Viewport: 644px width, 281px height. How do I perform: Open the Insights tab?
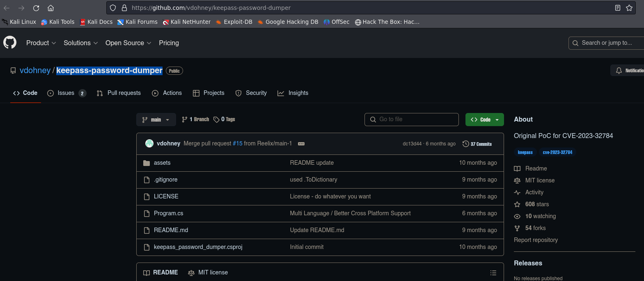point(293,93)
